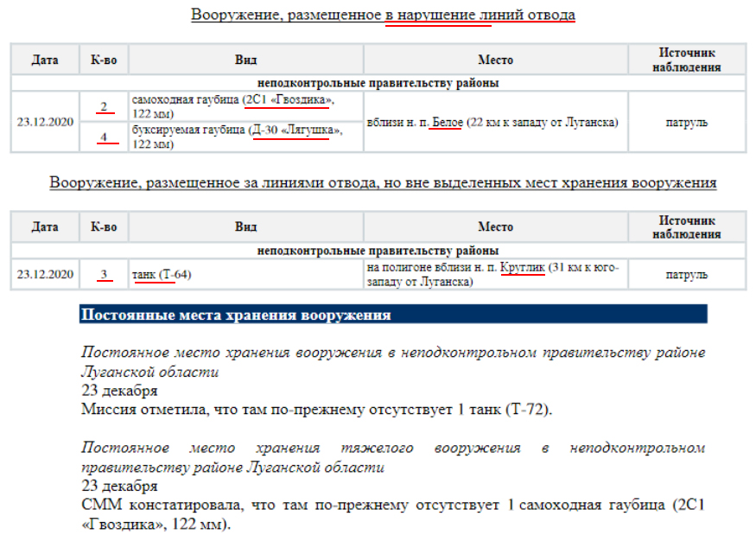
Task: Click the Вид column header in first table
Action: click(x=246, y=60)
